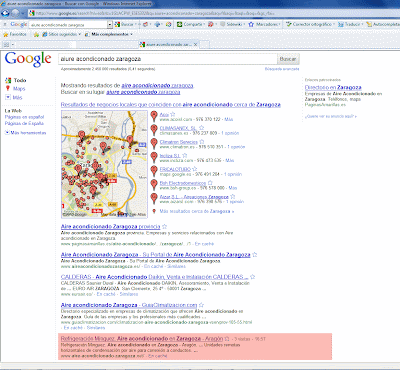Click the browser Forward arrow button
400x370 pixels.
click(x=15, y=13)
